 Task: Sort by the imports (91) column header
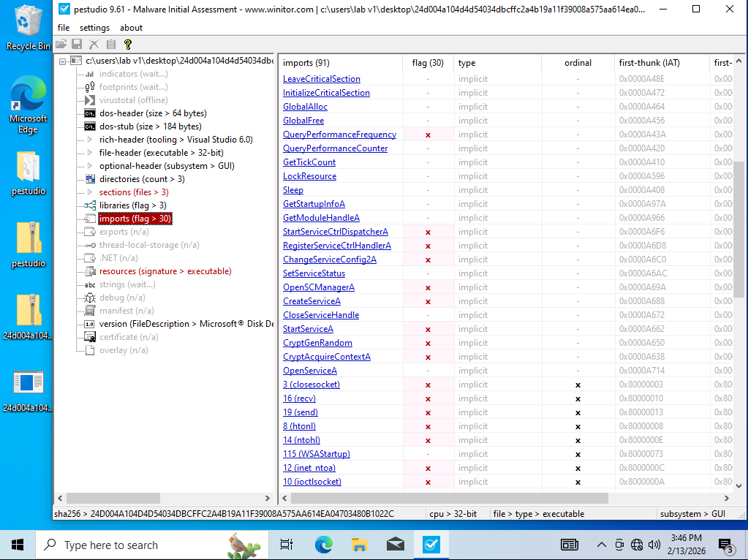click(x=341, y=63)
